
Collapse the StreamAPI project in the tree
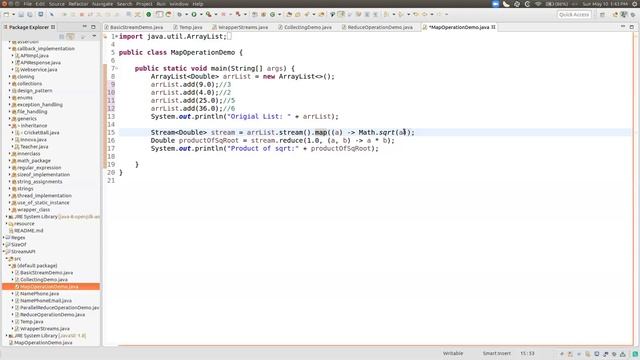pos(4,251)
